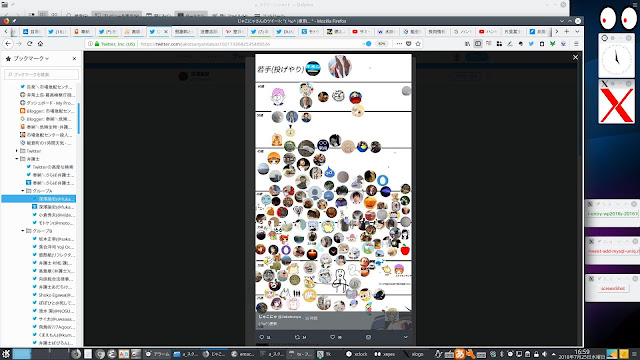Image resolution: width=640 pixels, height=360 pixels.
Task: Open the xclock taskbar entry
Action: (x=357, y=354)
